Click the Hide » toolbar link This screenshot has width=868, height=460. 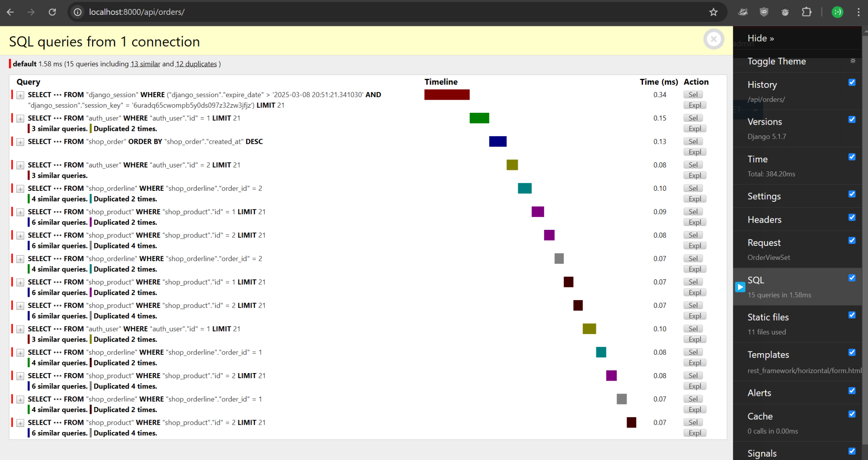tap(760, 38)
